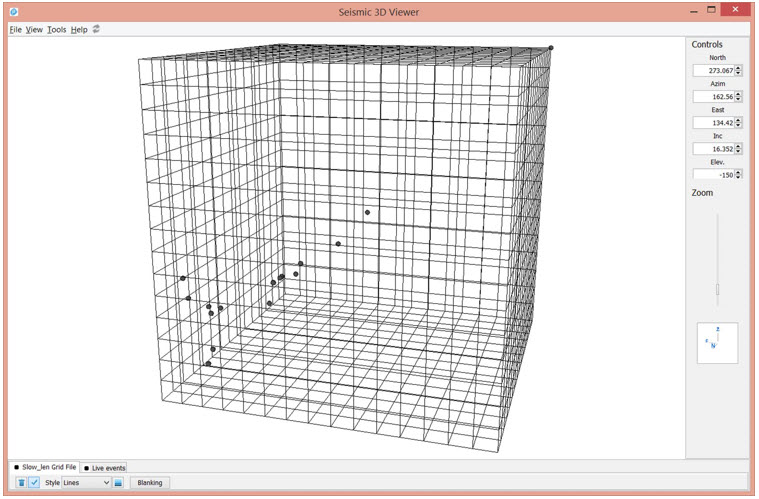Toggle the blue checkmark visibility button
Viewport: 759px width, 499px height.
pyautogui.click(x=34, y=483)
